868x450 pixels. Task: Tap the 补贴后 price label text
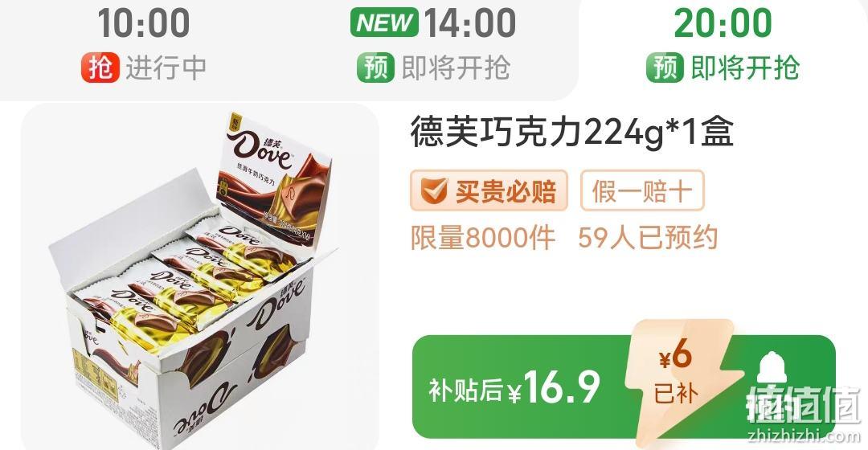click(x=465, y=390)
